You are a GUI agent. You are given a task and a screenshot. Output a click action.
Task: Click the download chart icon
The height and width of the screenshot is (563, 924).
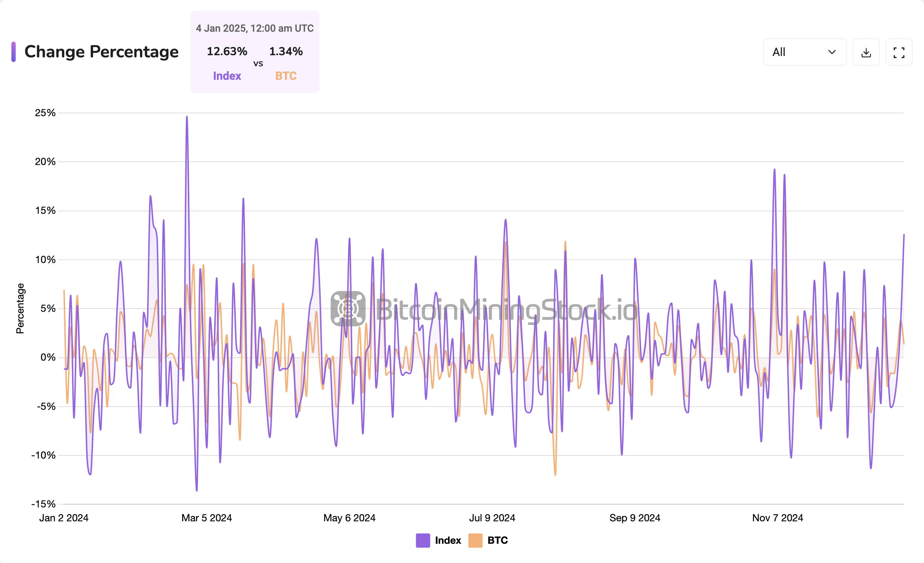point(866,52)
